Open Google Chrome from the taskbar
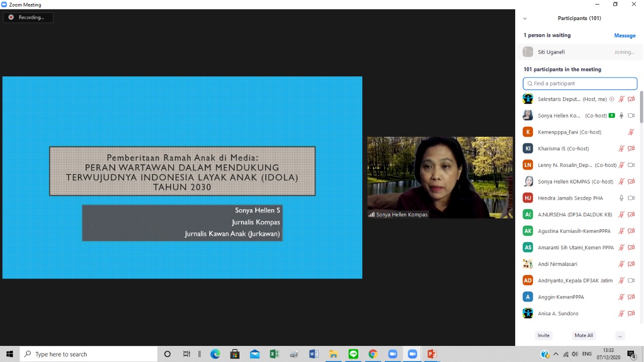 pyautogui.click(x=373, y=354)
